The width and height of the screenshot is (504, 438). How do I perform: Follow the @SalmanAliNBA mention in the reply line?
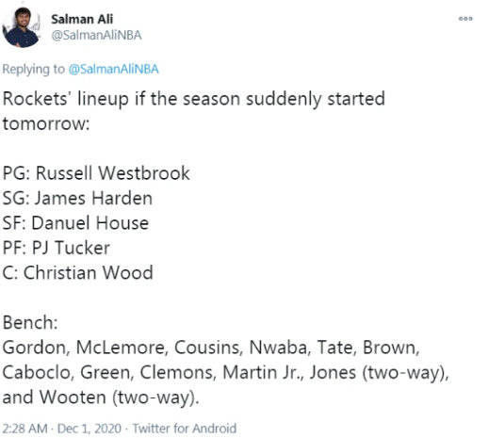(x=113, y=69)
